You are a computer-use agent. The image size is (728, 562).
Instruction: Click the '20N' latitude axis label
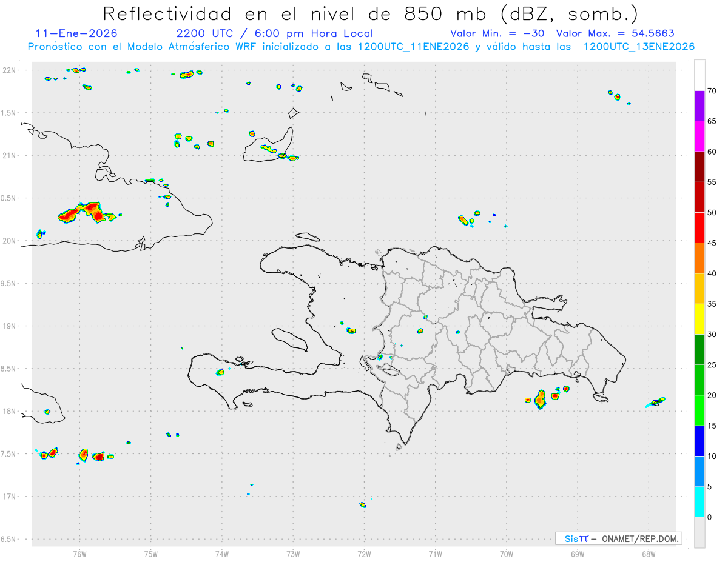tap(10, 241)
